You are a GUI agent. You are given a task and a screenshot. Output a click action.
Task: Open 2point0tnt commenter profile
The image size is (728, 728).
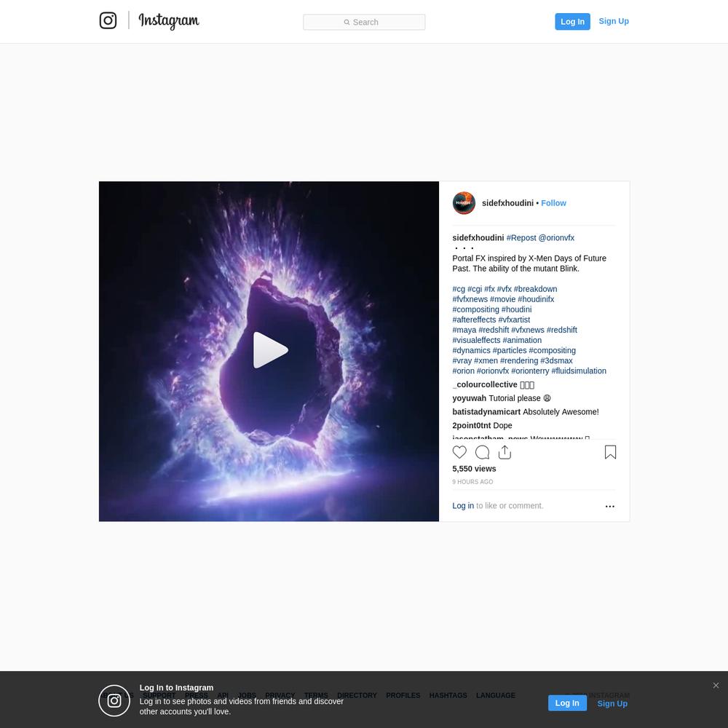pos(471,425)
